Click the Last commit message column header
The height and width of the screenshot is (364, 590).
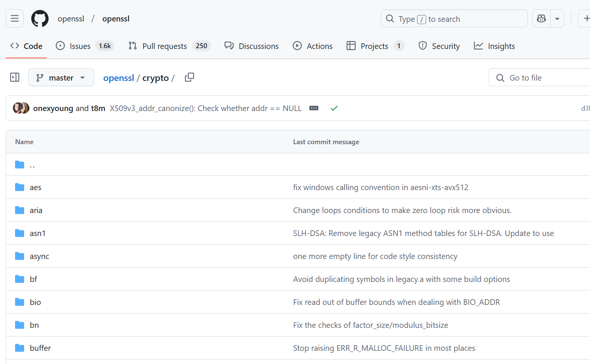pos(326,142)
